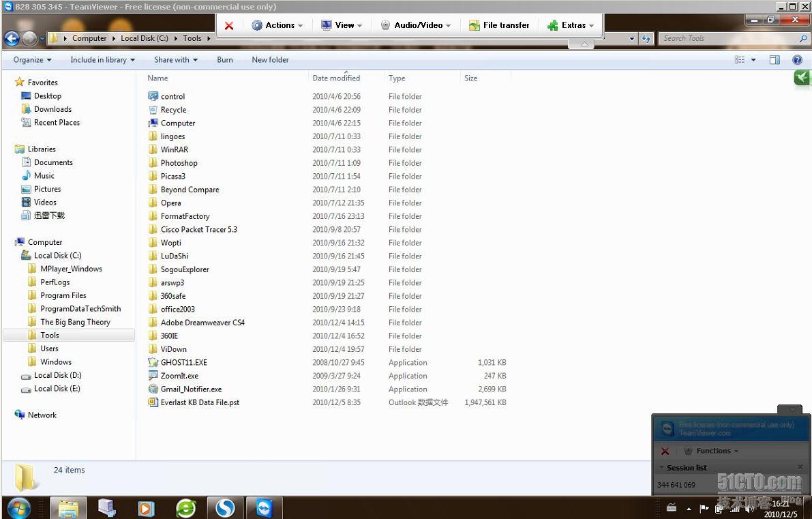The height and width of the screenshot is (519, 812).
Task: Toggle the preview pane icon
Action: 775,60
